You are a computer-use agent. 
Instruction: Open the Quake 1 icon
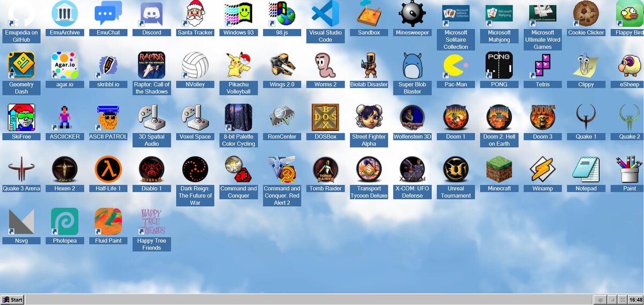tap(586, 117)
